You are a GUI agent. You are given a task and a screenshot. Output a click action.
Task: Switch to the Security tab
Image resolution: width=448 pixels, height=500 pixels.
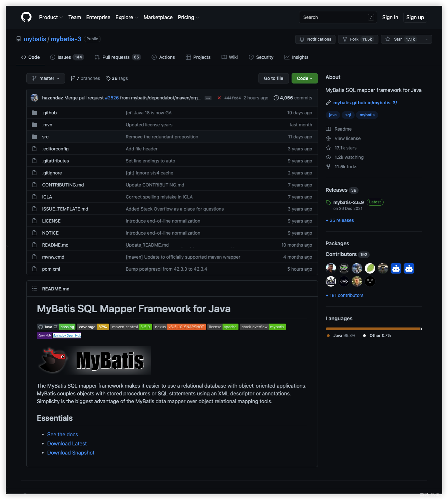(261, 57)
